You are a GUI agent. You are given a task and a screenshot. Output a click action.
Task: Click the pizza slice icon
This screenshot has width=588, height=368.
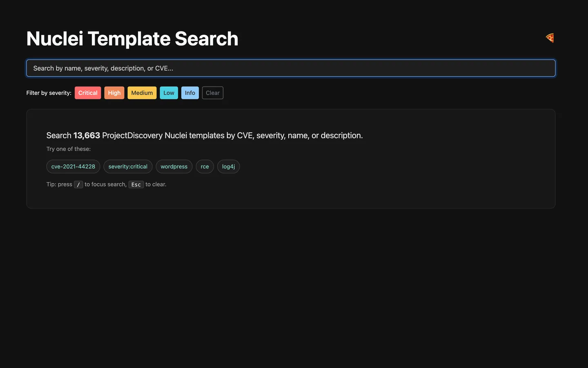550,38
